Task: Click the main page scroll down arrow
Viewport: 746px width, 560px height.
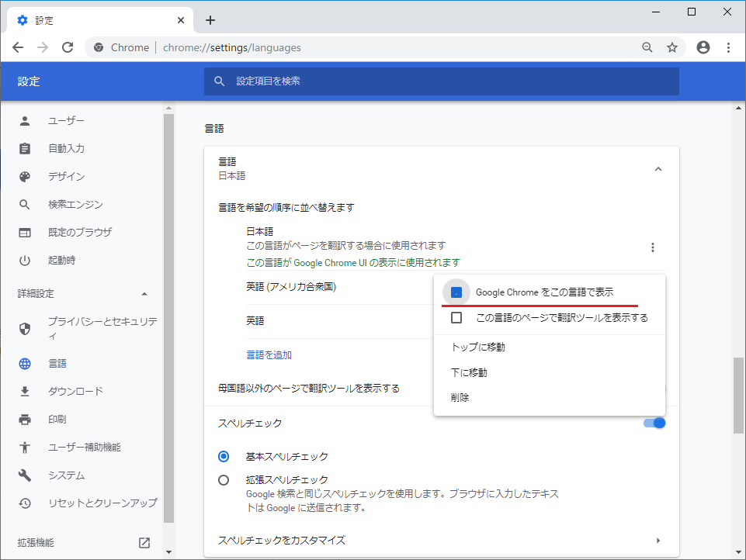Action: [x=738, y=552]
